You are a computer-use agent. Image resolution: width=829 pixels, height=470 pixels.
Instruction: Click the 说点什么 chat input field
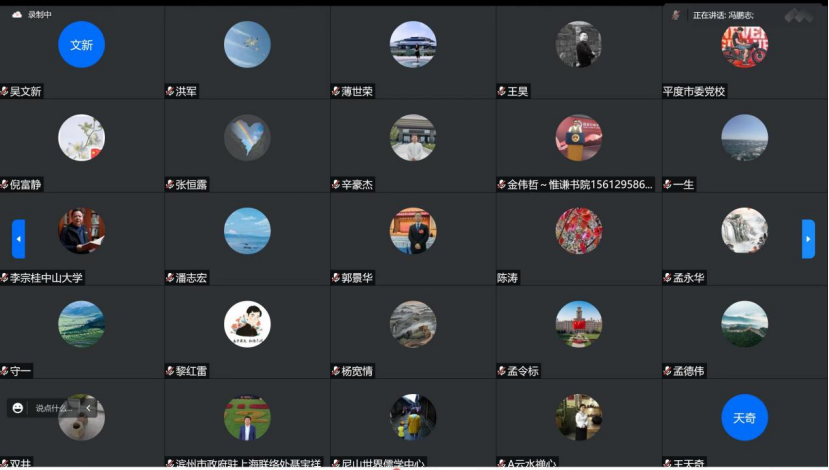click(x=53, y=408)
